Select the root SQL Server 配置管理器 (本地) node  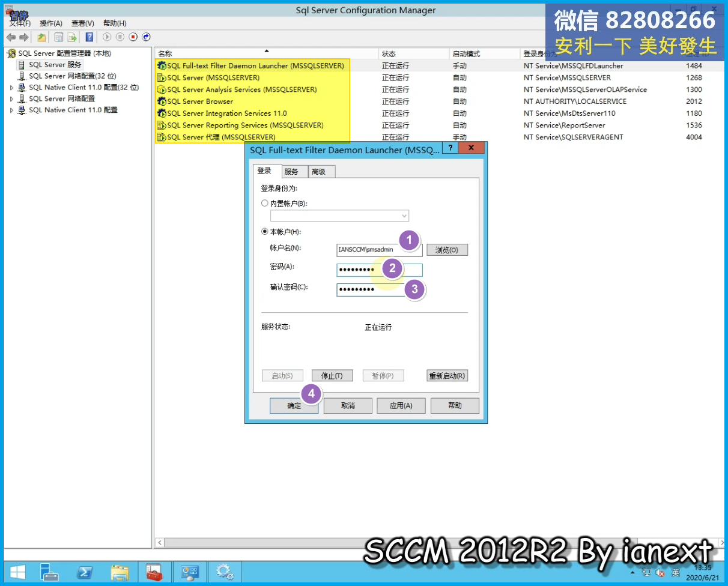tap(64, 53)
